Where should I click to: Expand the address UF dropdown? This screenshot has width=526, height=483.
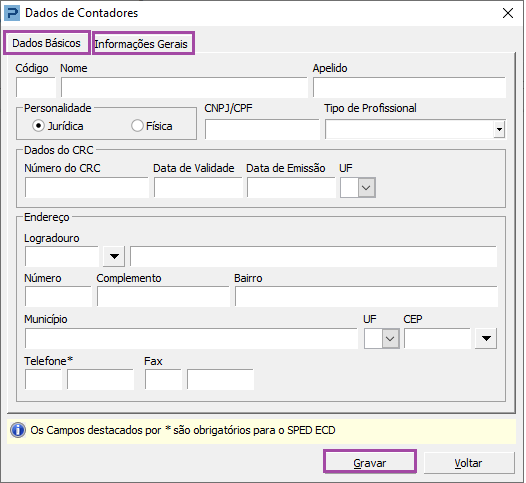click(x=390, y=339)
